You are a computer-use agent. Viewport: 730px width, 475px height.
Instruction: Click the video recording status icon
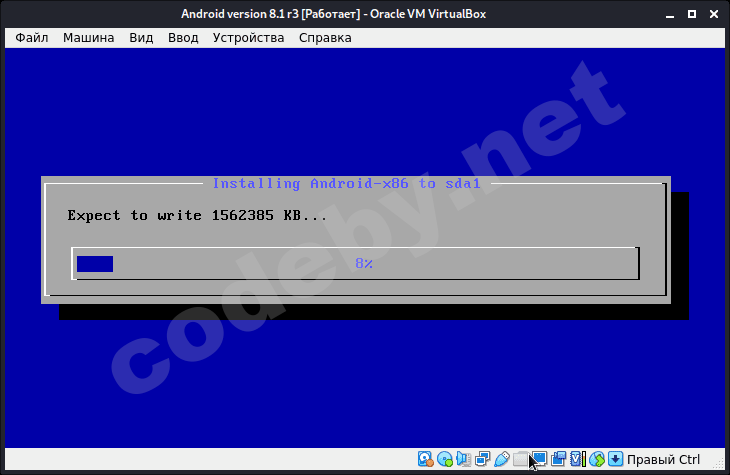pyautogui.click(x=558, y=459)
